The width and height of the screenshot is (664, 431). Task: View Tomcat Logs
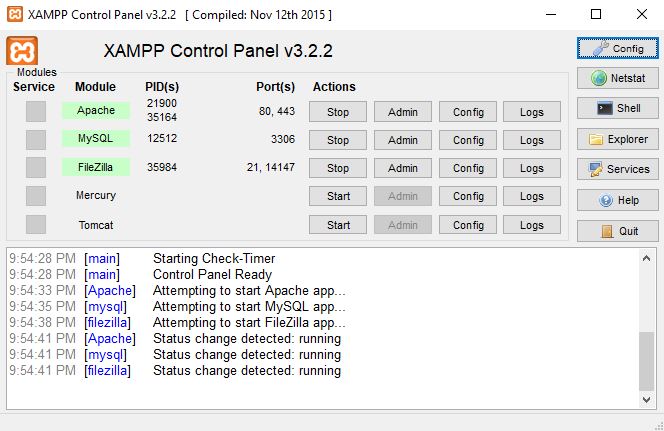click(532, 225)
